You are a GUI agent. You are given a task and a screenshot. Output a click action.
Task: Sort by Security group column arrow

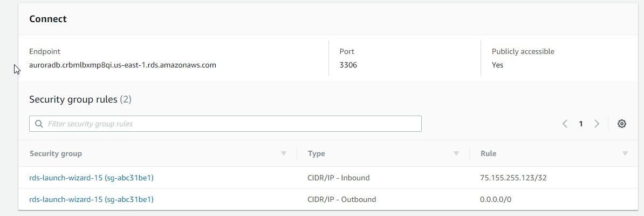283,153
